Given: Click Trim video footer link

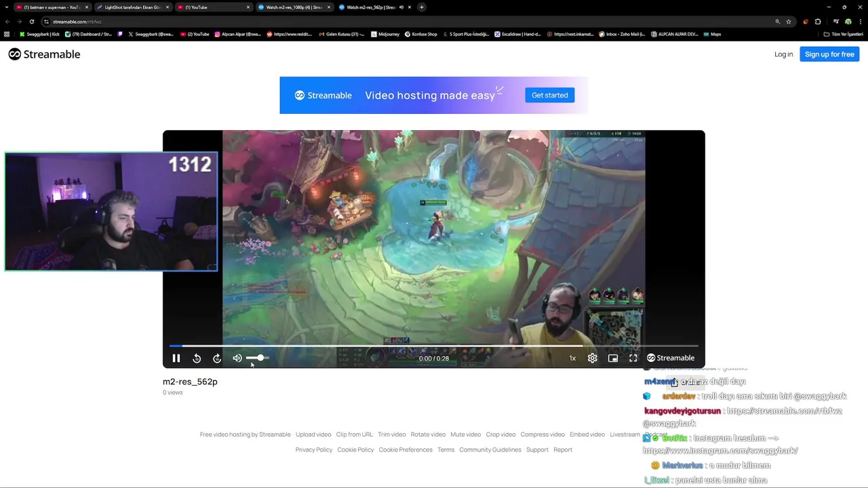Looking at the screenshot, I should click(392, 434).
